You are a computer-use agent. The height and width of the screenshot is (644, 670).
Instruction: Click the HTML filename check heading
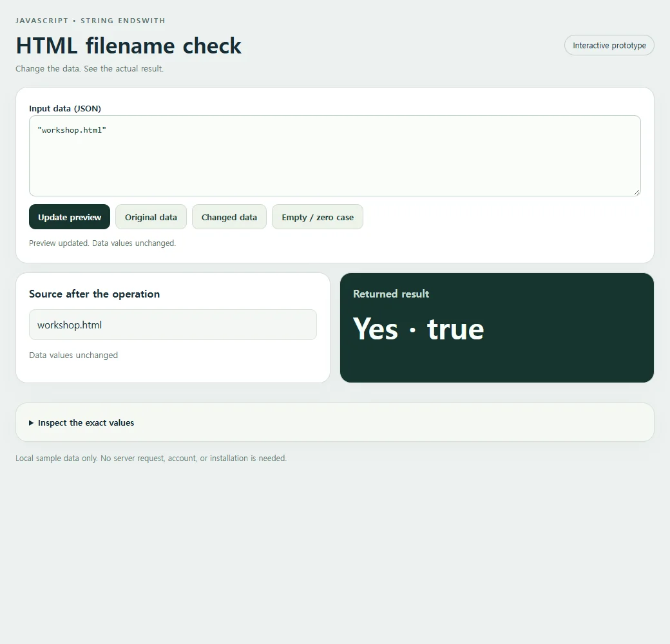pos(129,46)
